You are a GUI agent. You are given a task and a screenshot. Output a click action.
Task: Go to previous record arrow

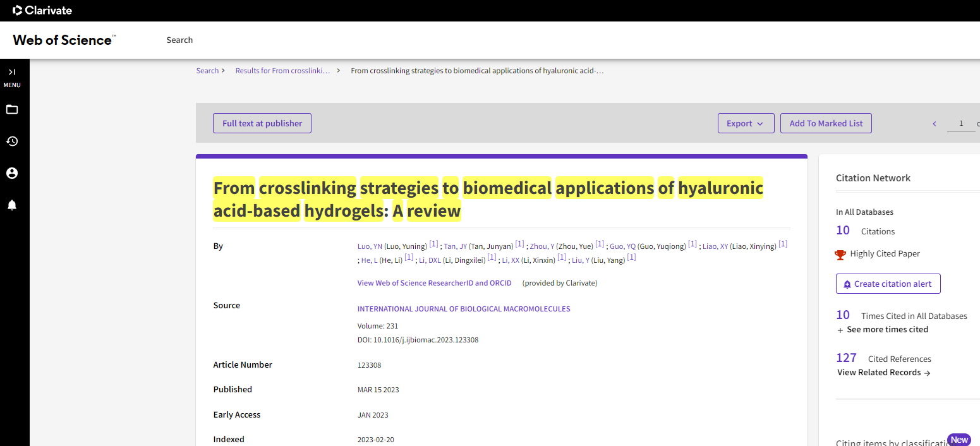[935, 124]
